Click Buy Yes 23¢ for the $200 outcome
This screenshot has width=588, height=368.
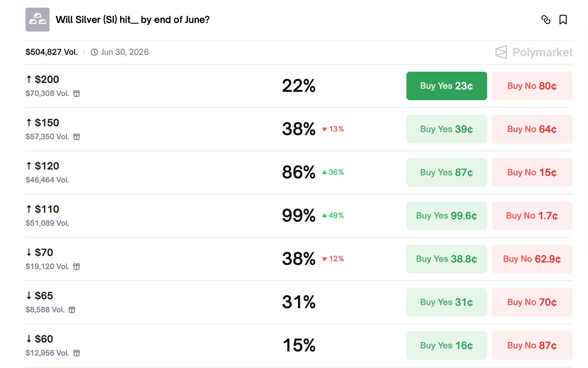coord(446,86)
